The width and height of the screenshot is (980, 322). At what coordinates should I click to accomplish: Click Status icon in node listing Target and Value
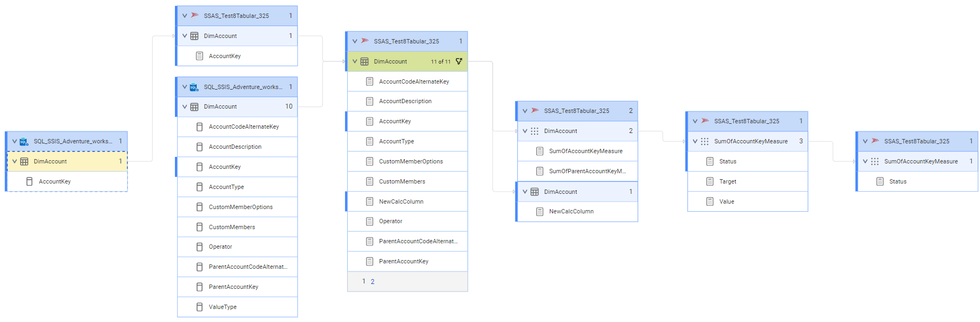710,161
